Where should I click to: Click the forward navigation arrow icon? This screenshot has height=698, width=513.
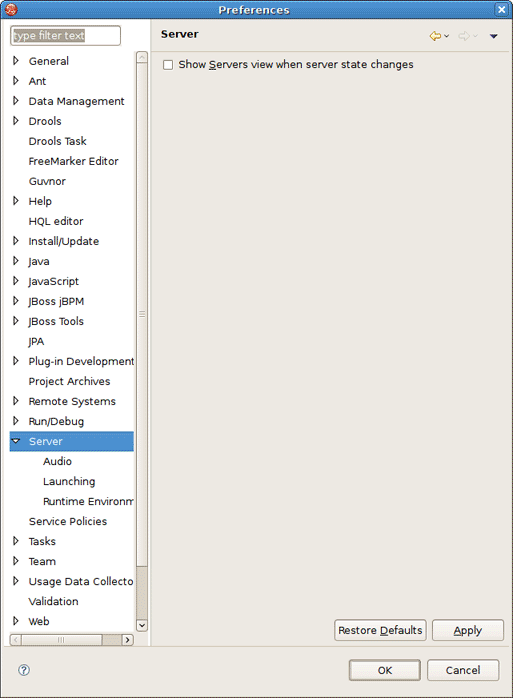click(464, 36)
